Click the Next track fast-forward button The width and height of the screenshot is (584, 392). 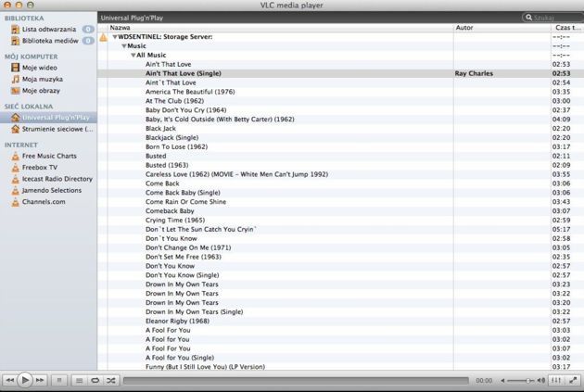40,380
